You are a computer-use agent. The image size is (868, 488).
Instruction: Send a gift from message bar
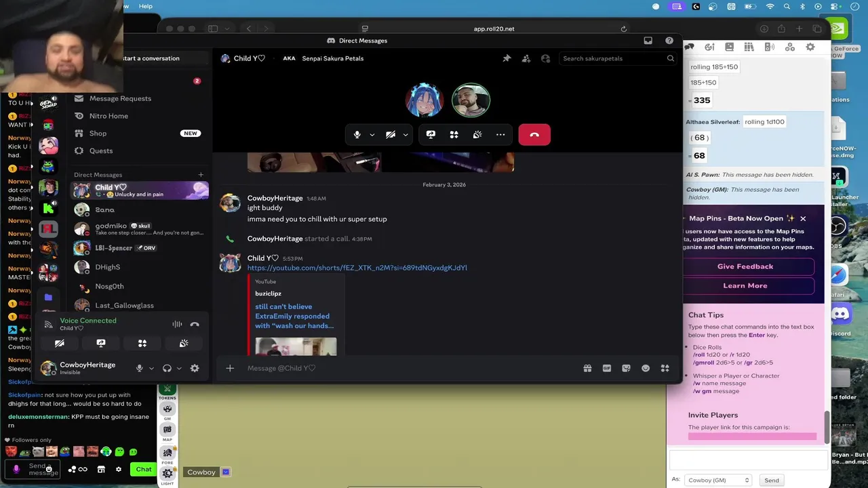point(587,368)
